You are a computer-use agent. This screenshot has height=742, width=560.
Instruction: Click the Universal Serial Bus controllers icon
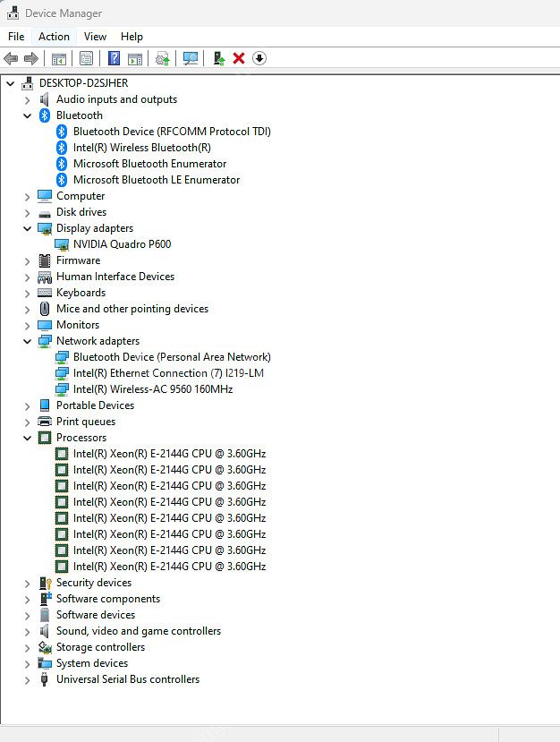click(45, 679)
